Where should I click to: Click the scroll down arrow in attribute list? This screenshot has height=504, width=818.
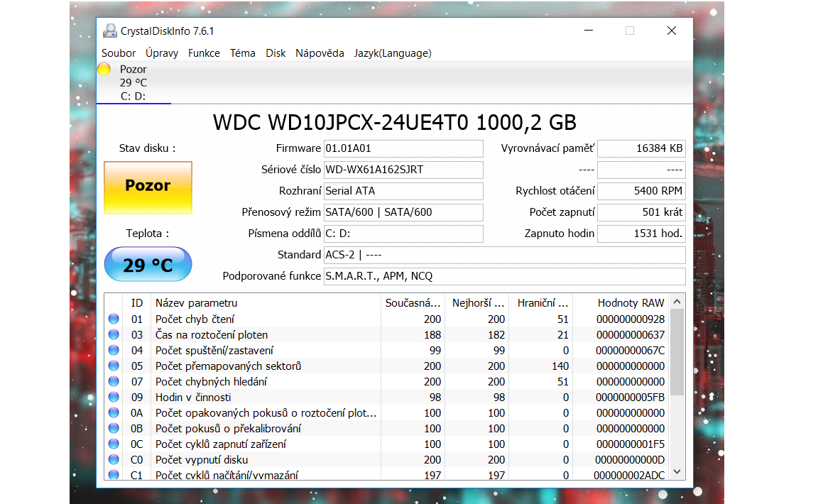pyautogui.click(x=677, y=471)
